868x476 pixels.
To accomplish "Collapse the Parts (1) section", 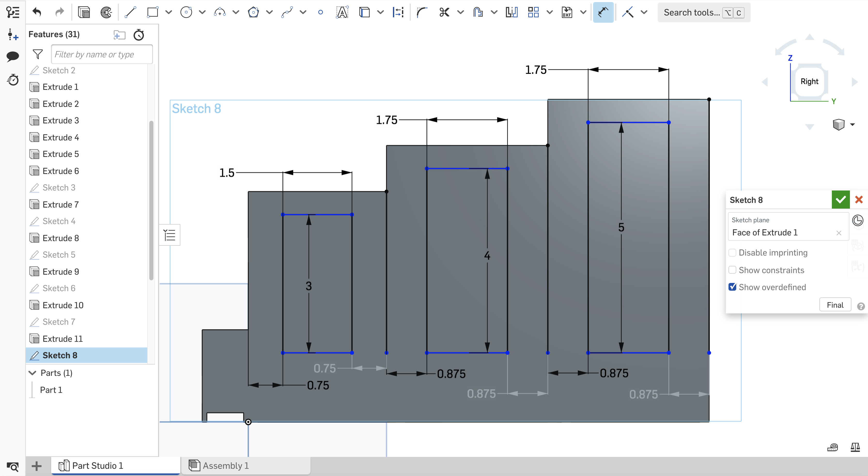I will click(32, 373).
